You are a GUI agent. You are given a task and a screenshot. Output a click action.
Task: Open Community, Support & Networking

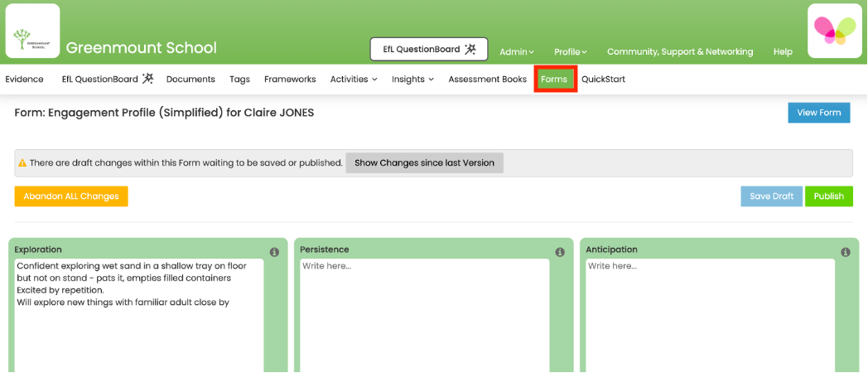tap(680, 51)
